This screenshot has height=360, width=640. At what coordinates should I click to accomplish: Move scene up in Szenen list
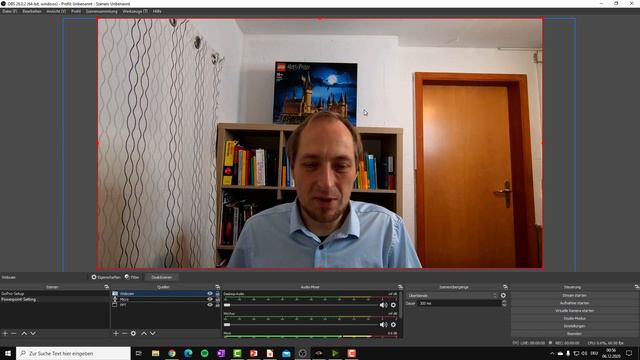[24, 333]
